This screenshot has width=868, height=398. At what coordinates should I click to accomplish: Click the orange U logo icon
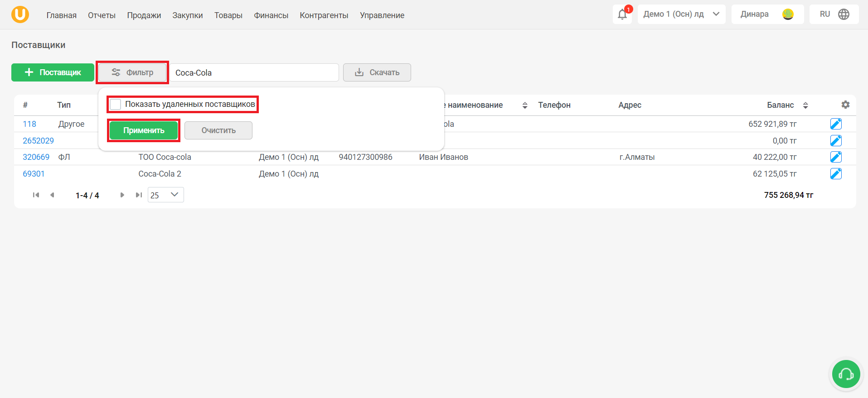point(20,14)
